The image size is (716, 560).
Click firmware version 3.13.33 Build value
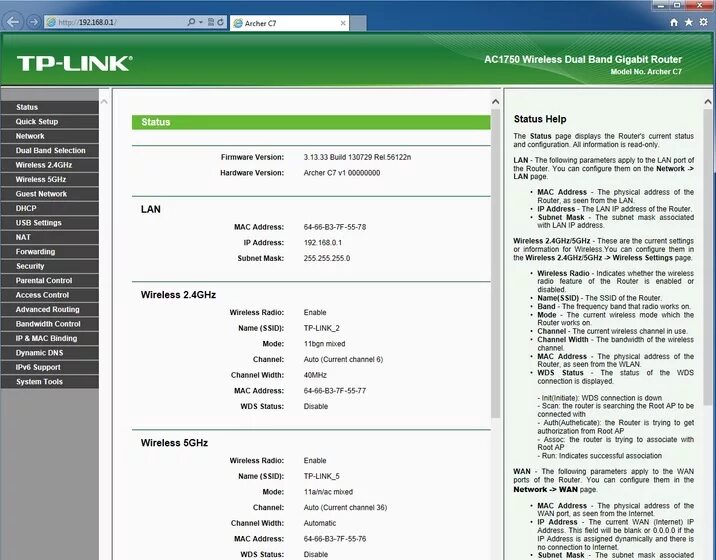pos(357,157)
